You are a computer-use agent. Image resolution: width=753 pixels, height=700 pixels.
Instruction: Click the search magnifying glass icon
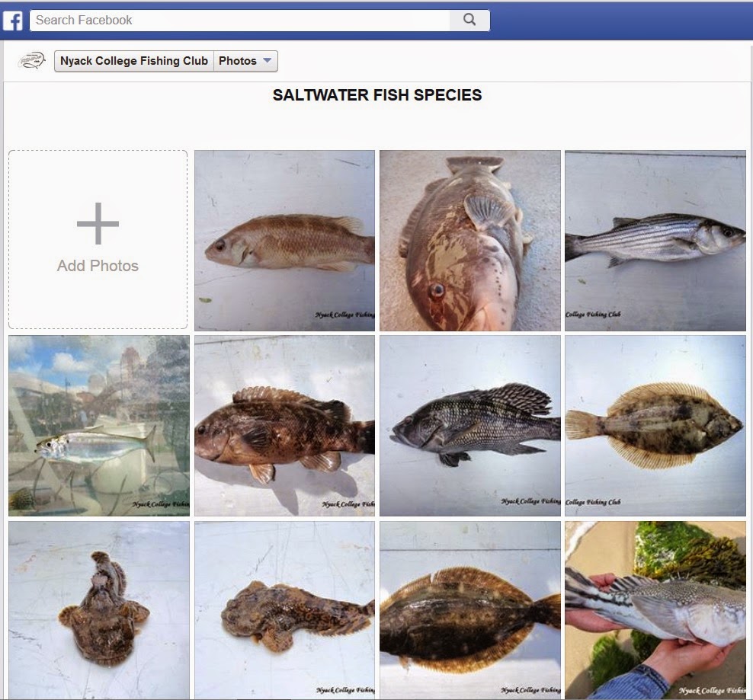pyautogui.click(x=469, y=20)
